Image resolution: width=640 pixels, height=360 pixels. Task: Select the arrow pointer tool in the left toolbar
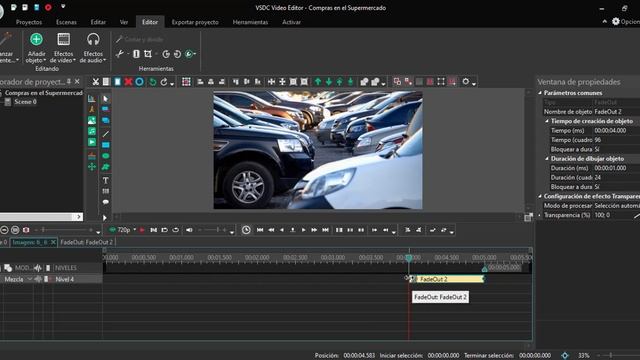click(x=105, y=99)
